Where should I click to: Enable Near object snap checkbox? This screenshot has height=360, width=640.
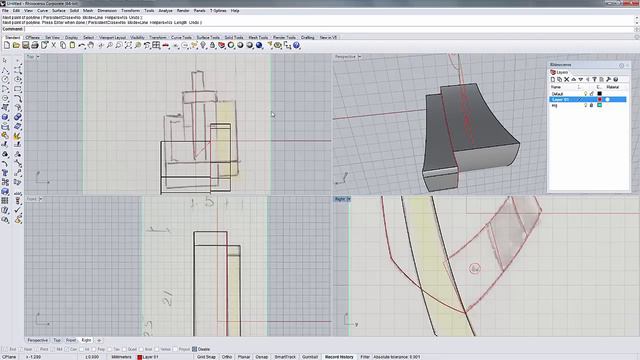(20, 349)
